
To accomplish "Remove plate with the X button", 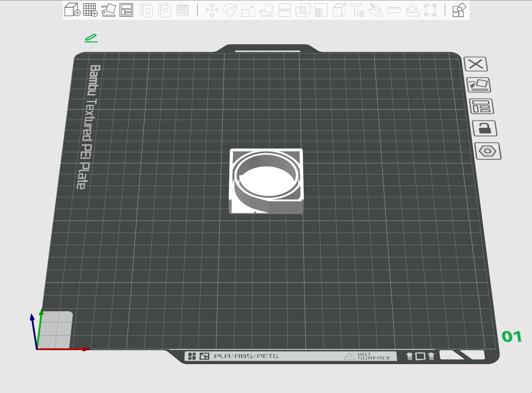I will click(476, 64).
